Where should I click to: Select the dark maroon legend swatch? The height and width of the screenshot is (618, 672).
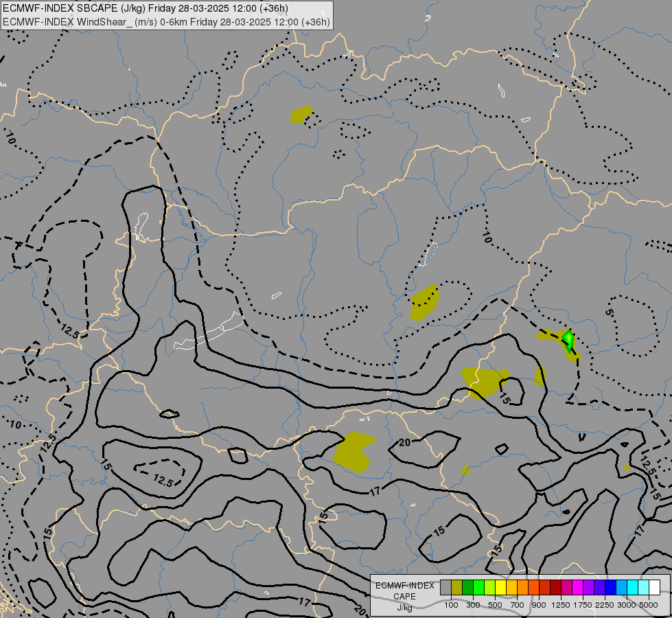pyautogui.click(x=555, y=588)
